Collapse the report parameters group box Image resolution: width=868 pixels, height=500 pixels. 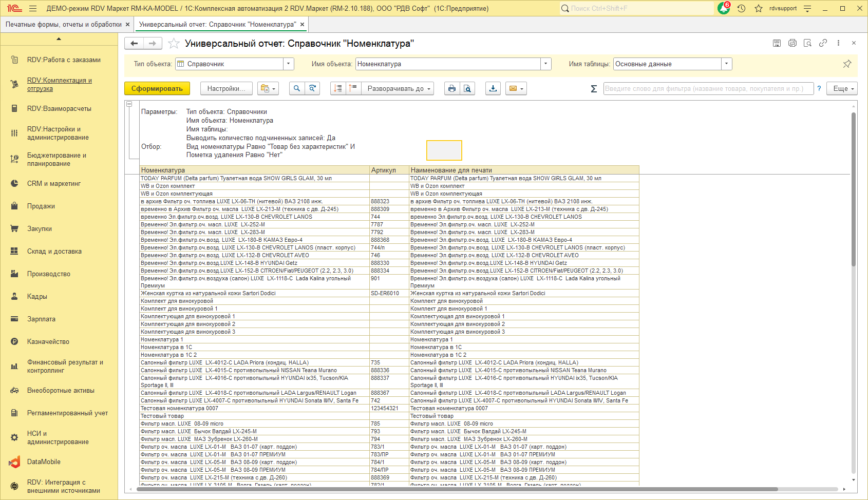click(x=129, y=104)
